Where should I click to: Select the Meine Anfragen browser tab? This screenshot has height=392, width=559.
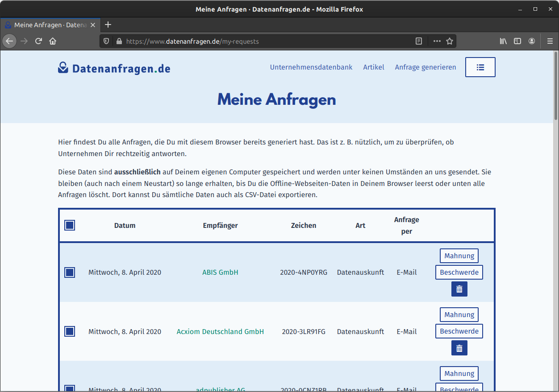[50, 25]
